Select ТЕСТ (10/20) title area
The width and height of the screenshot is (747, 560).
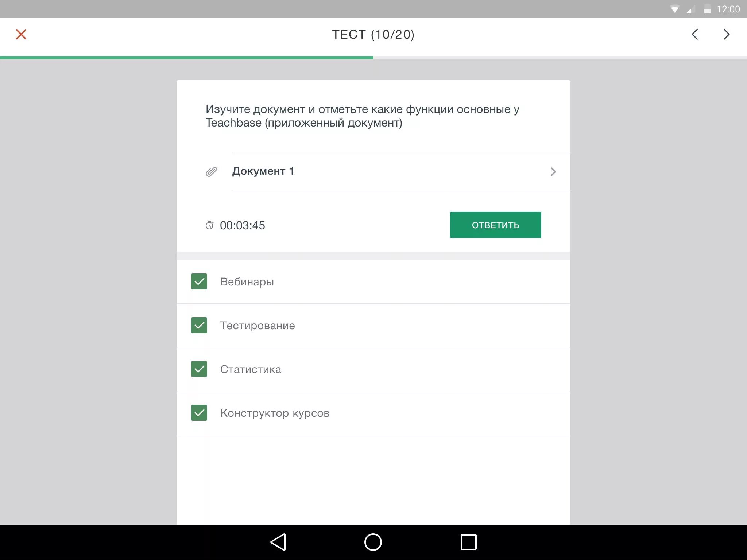point(373,34)
